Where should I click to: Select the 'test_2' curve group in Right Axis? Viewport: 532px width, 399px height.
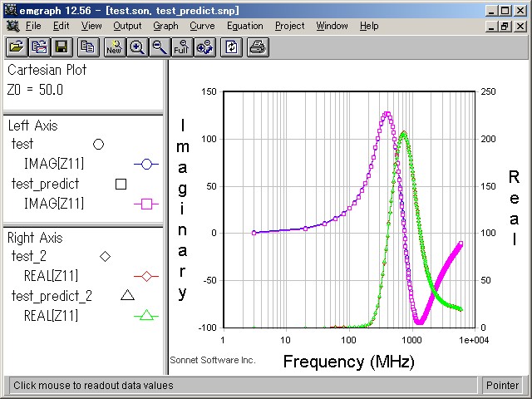(x=29, y=256)
